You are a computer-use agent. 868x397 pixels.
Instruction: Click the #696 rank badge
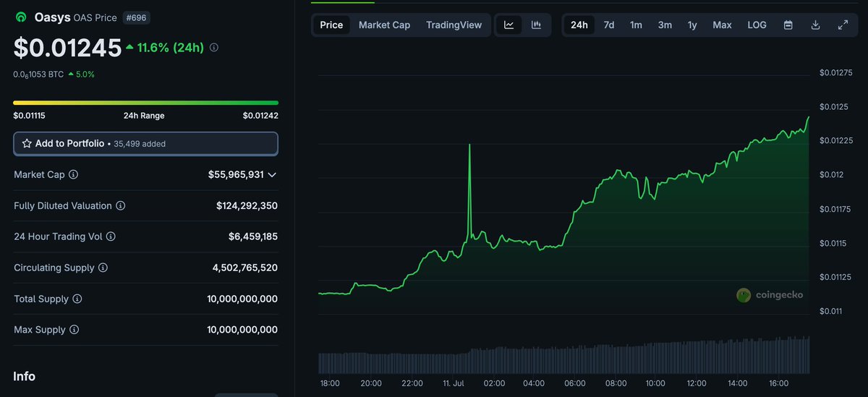[x=136, y=17]
